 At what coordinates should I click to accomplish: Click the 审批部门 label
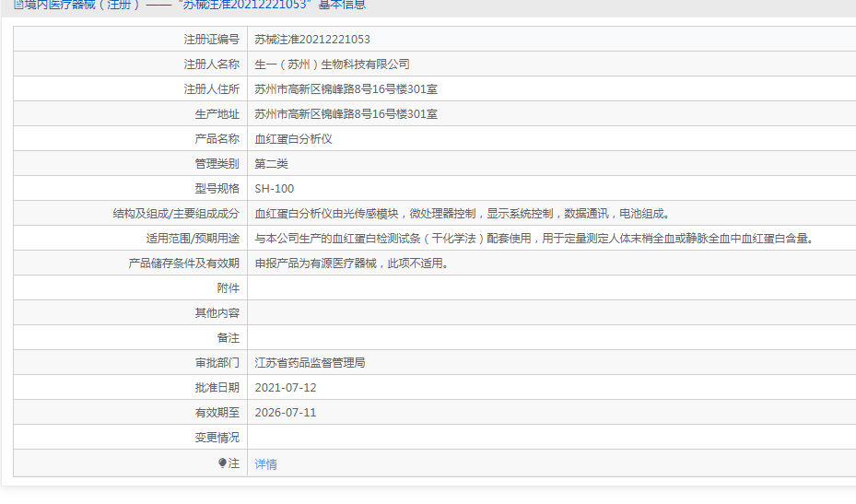tap(217, 363)
